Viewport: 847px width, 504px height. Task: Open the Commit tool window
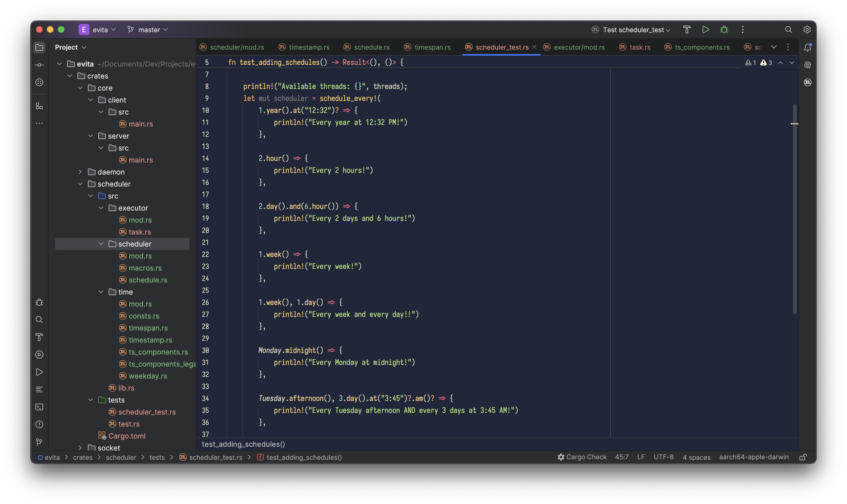point(39,65)
